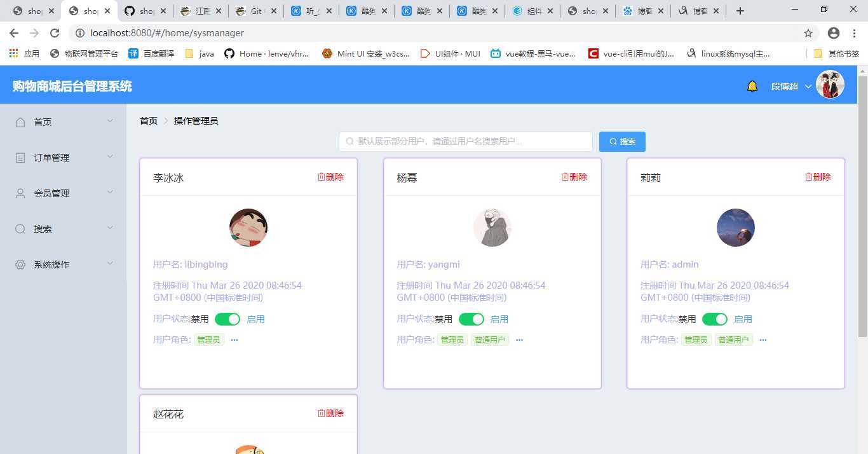The width and height of the screenshot is (868, 454).
Task: Click browser back arrow
Action: click(14, 33)
